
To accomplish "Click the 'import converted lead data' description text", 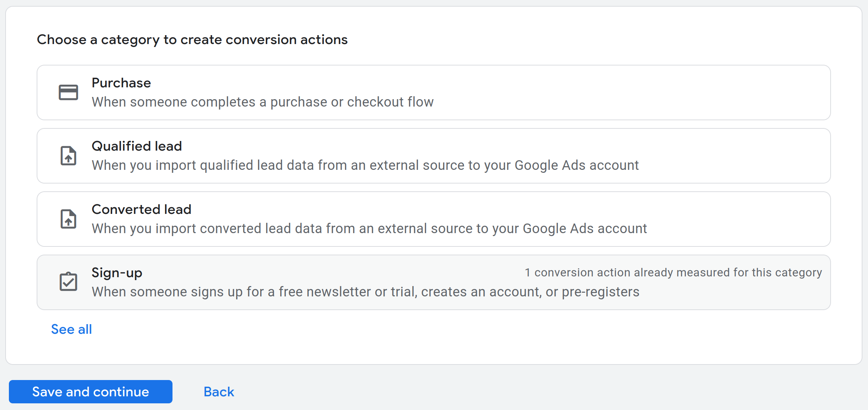I will click(x=369, y=228).
